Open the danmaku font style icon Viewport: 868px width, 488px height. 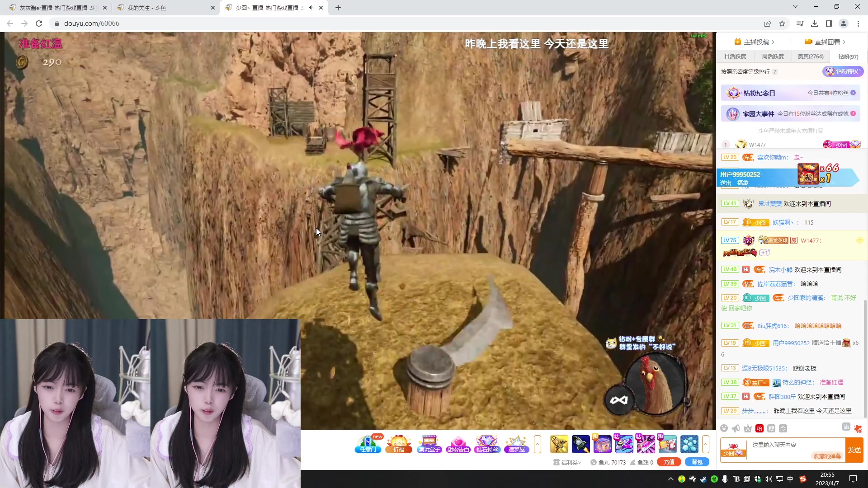(x=748, y=428)
